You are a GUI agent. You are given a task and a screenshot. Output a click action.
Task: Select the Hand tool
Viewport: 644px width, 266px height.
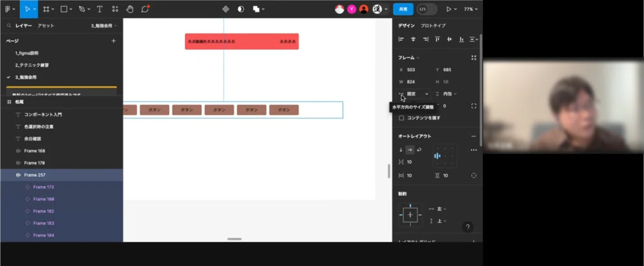pos(129,9)
